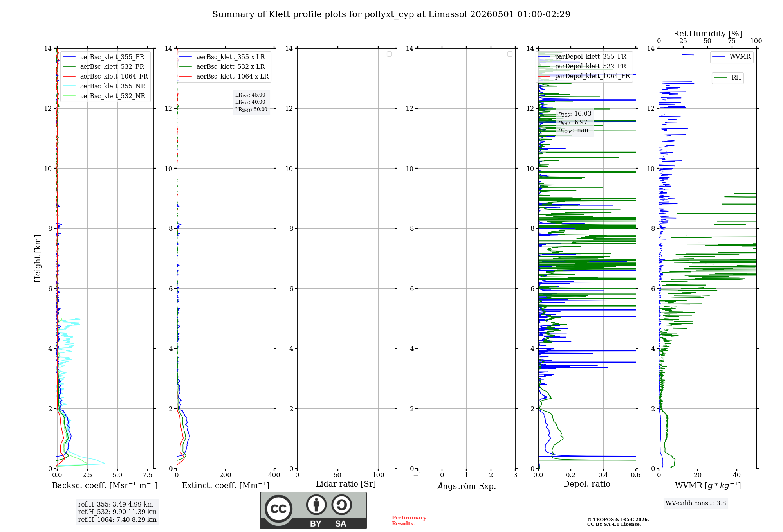Click the TROPOS & ECoE 2026 copyright text
This screenshot has width=783, height=532.
[618, 520]
